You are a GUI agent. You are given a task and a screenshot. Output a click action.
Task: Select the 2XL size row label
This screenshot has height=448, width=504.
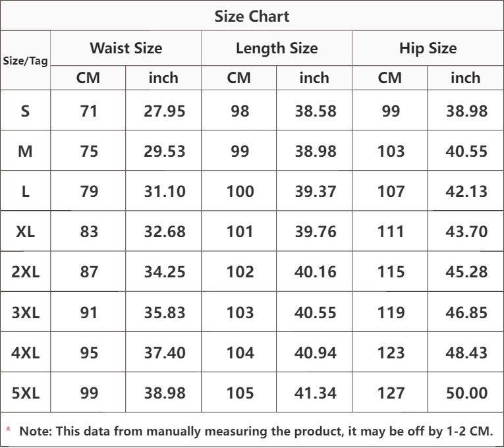click(25, 272)
